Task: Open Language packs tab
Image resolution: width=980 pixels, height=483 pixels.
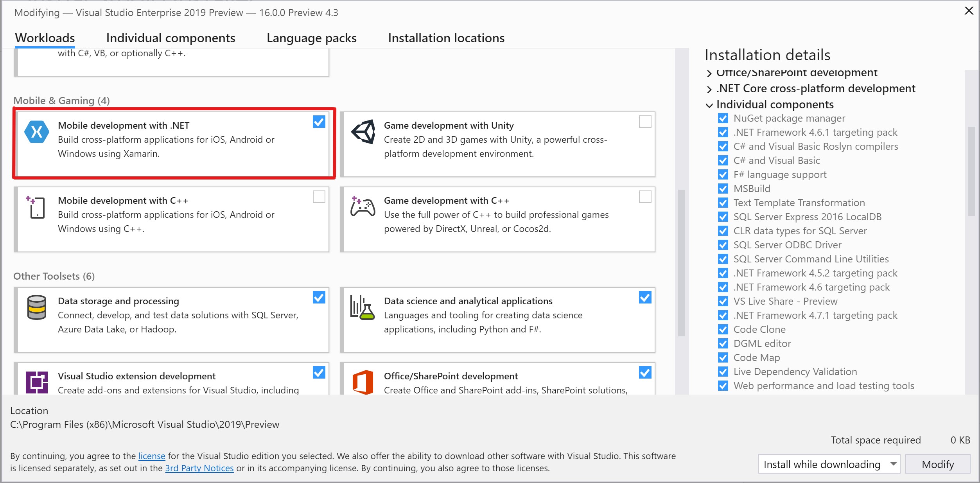Action: coord(312,38)
